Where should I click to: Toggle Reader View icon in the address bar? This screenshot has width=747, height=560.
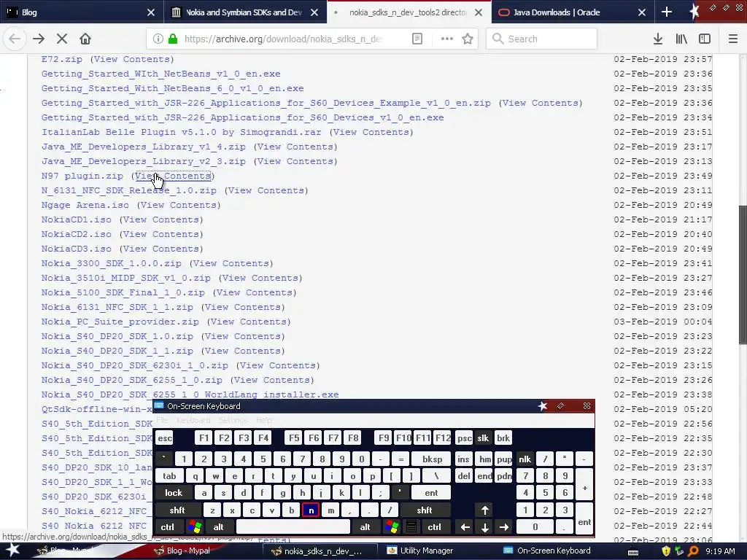pos(417,39)
